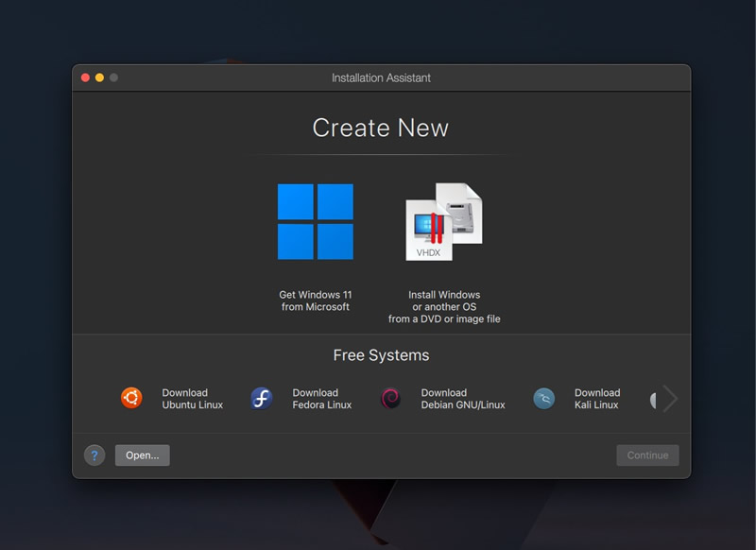Viewport: 756px width, 550px height.
Task: Select Download Kali Linux text
Action: (x=597, y=399)
